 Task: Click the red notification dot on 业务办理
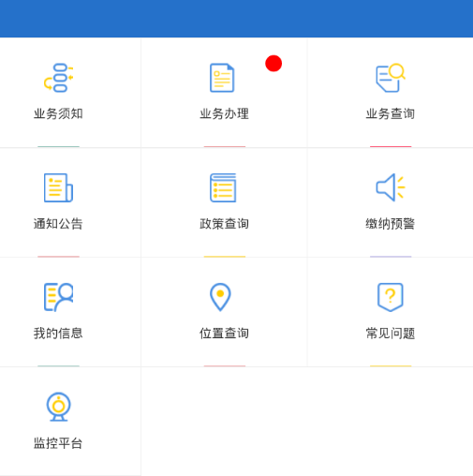(x=273, y=64)
